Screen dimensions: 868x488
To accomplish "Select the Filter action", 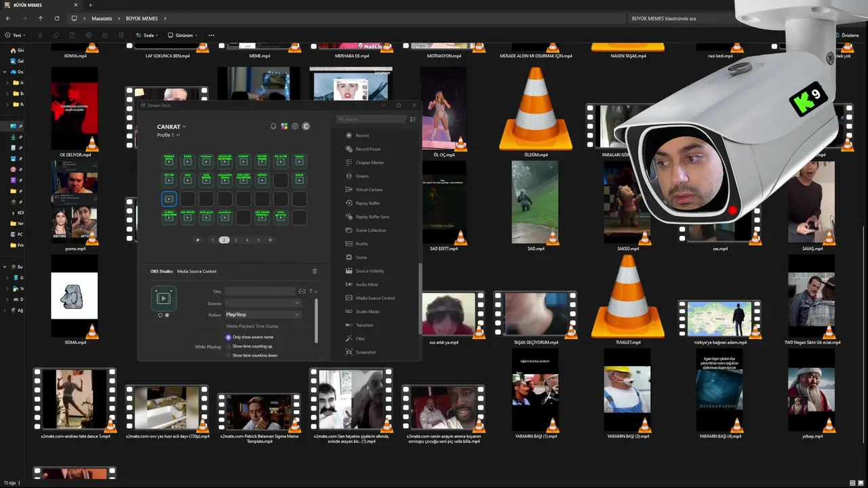I will 356,339.
